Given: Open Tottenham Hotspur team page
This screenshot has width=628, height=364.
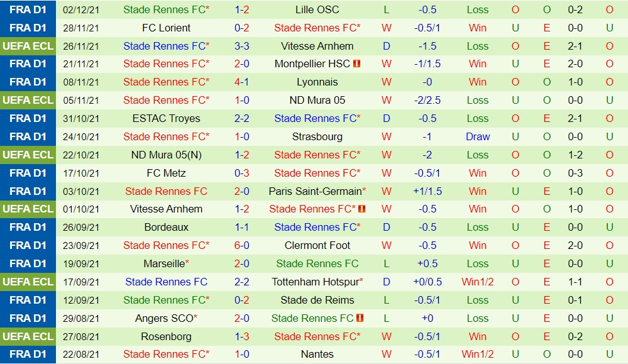Looking at the screenshot, I should point(315,282).
